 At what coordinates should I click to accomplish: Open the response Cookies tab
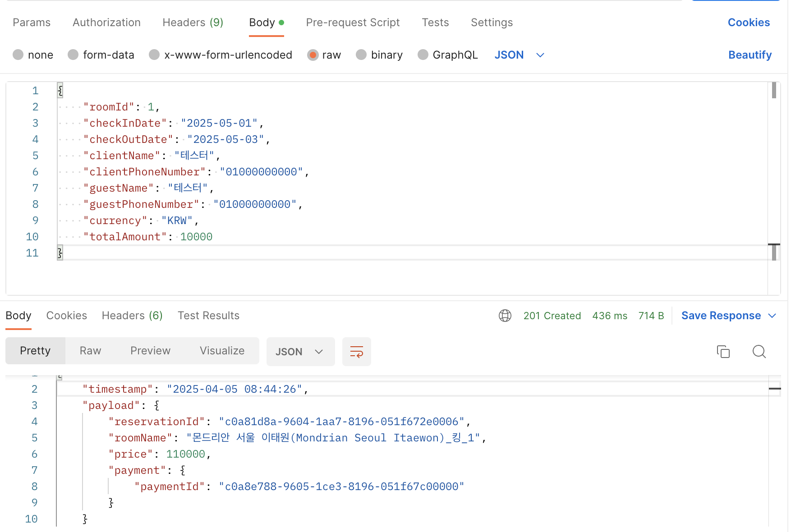click(67, 316)
